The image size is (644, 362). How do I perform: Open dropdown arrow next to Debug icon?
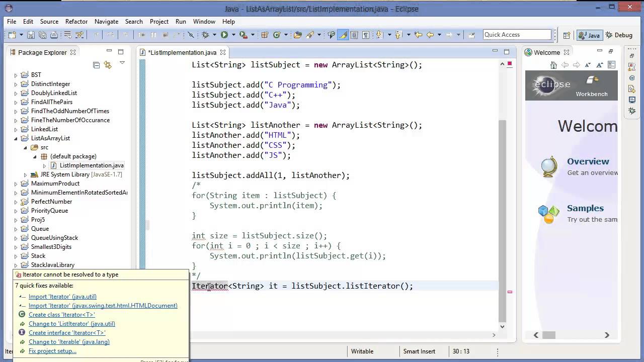tap(214, 35)
